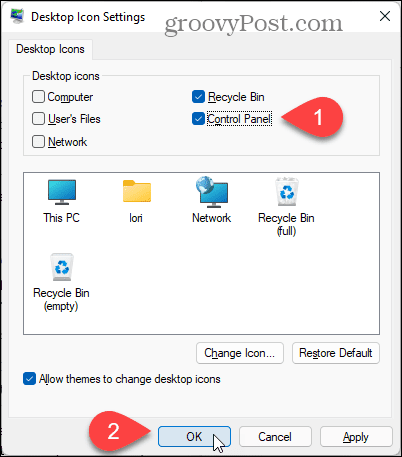The width and height of the screenshot is (402, 457).
Task: Enable the Network desktop icon checkbox
Action: (x=38, y=141)
